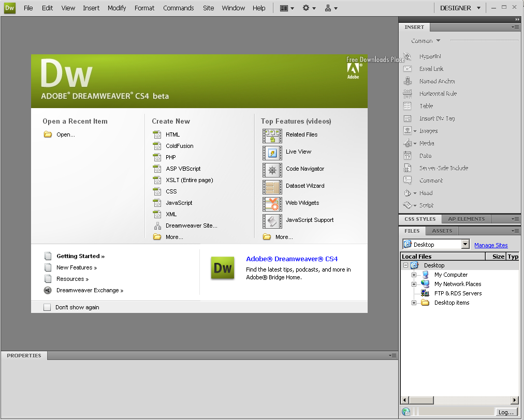Check the Don't show again box
The width and height of the screenshot is (524, 420).
[x=47, y=307]
